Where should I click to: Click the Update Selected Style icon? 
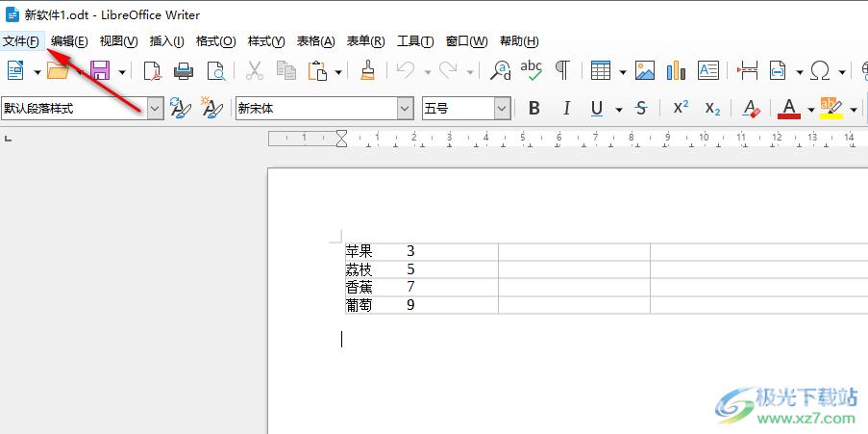tap(181, 108)
